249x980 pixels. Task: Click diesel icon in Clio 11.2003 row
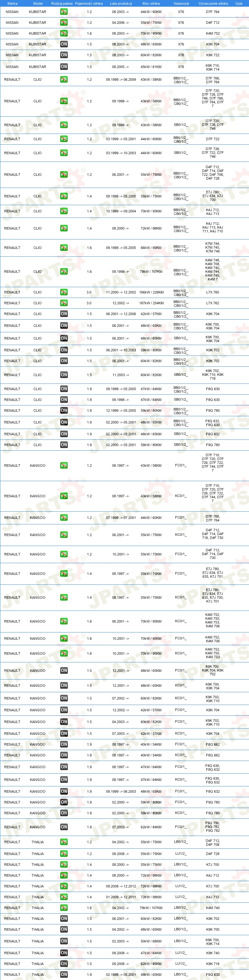pyautogui.click(x=64, y=375)
